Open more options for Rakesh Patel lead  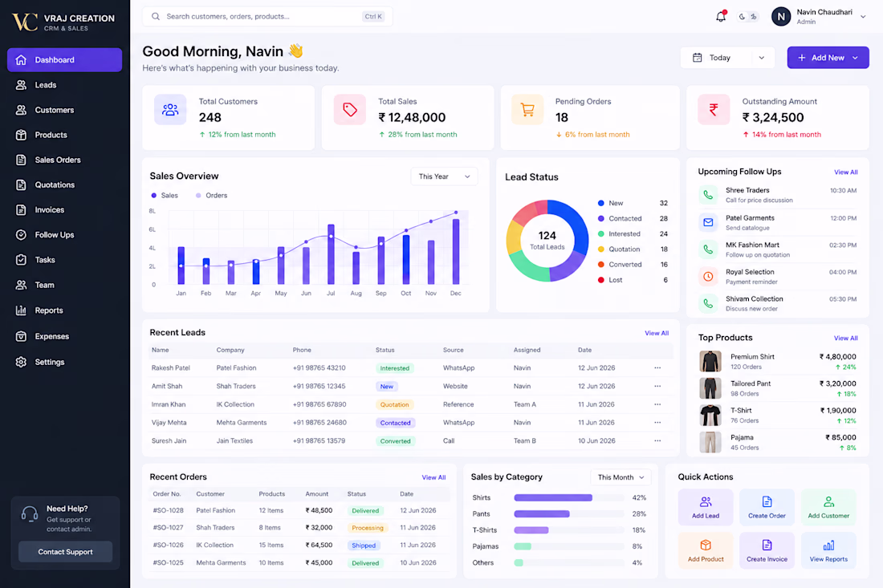coord(657,368)
